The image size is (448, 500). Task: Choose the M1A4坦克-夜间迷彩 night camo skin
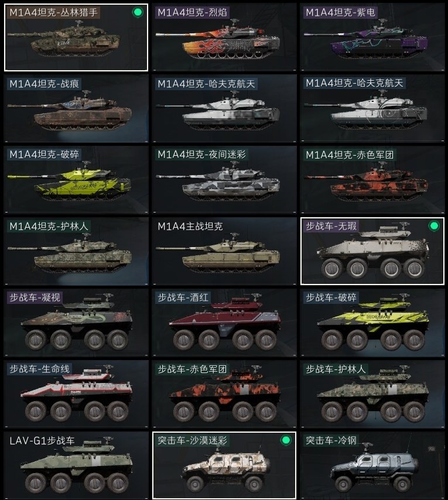[224, 180]
